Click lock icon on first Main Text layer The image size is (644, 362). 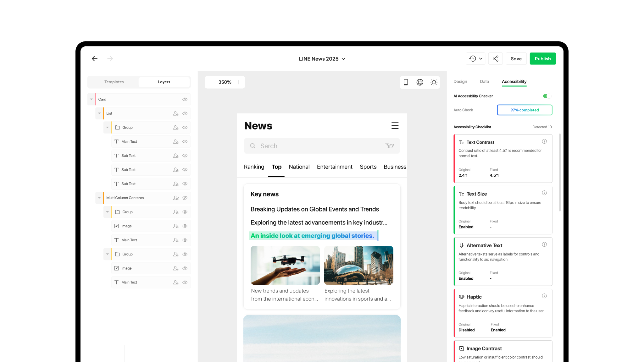176,142
